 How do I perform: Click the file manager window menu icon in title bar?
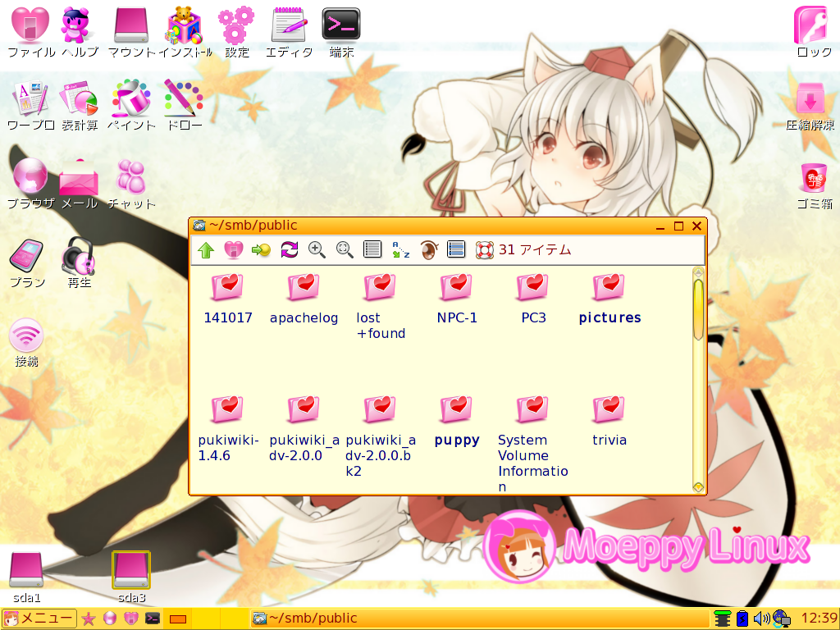tap(199, 226)
